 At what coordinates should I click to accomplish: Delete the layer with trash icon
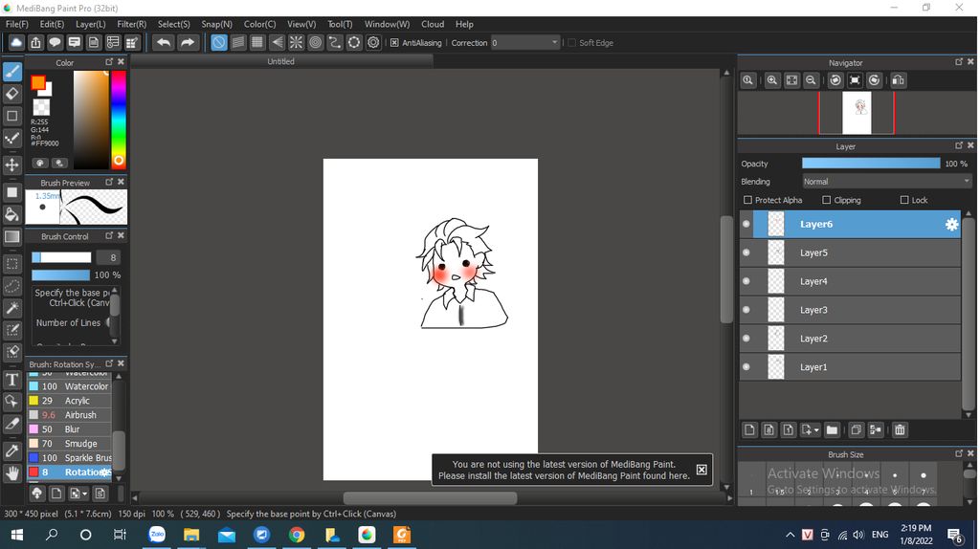[900, 429]
